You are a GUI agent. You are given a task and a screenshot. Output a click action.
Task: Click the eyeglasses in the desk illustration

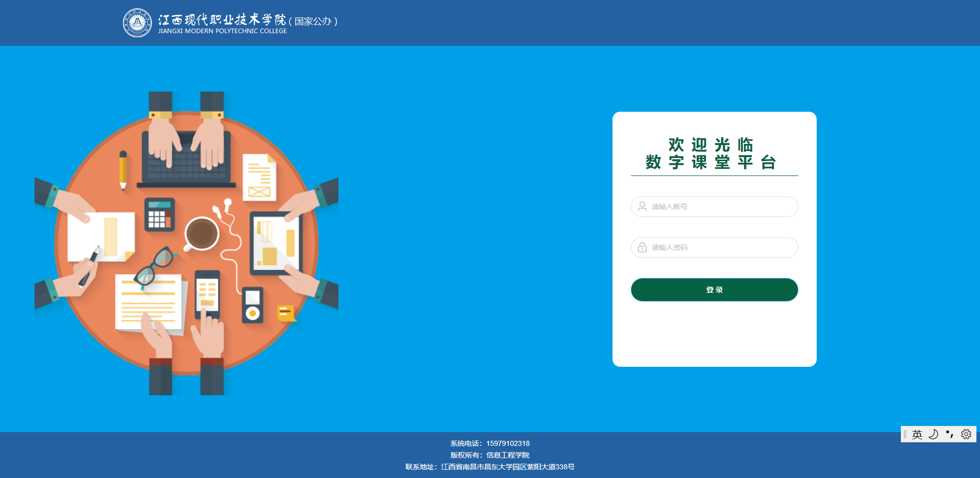(x=154, y=266)
